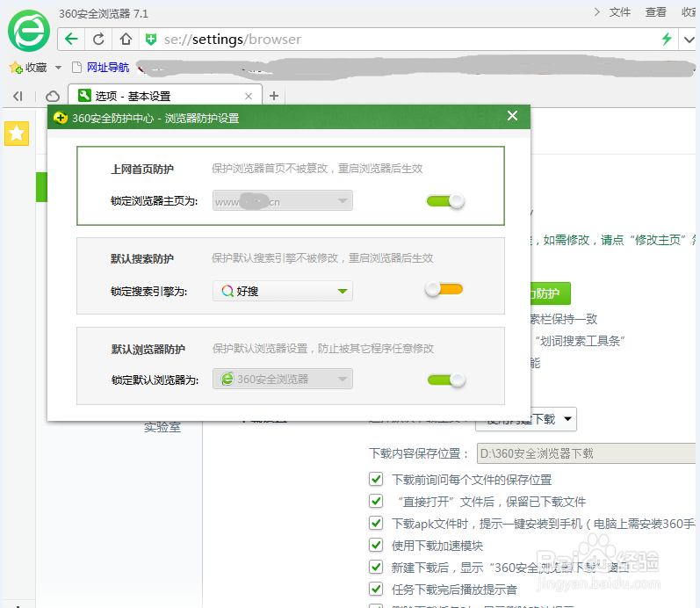Open a new tab with plus button

(x=274, y=96)
